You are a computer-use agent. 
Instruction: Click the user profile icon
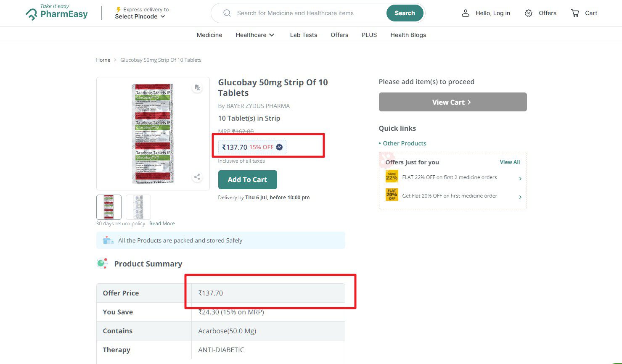click(x=465, y=13)
